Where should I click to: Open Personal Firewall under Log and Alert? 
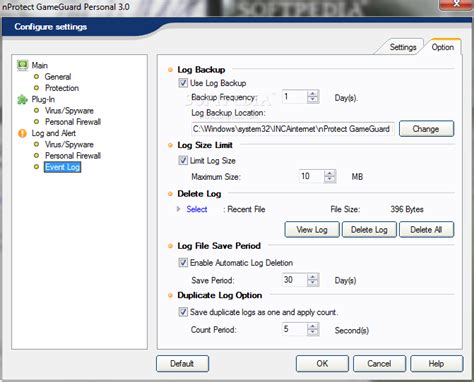click(73, 156)
